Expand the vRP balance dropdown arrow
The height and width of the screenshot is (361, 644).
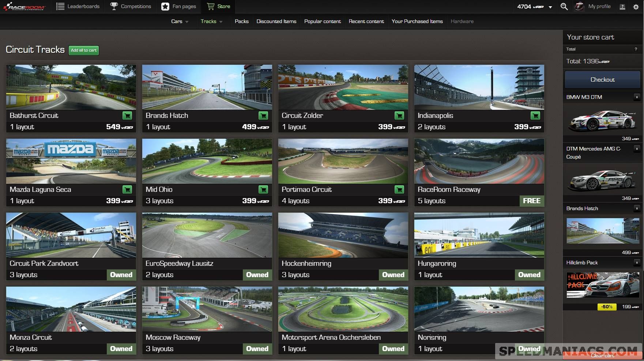[x=549, y=7]
